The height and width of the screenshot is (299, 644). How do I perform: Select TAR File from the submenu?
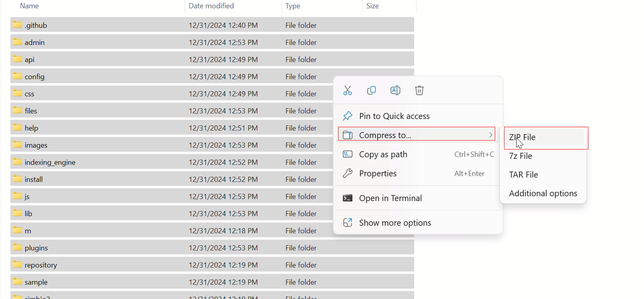524,175
